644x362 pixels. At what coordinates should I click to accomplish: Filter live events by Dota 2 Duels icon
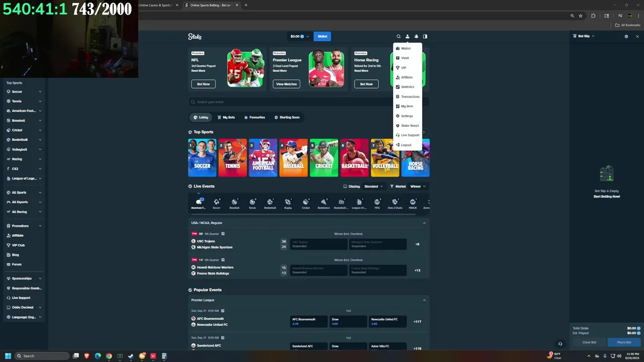coord(395,203)
